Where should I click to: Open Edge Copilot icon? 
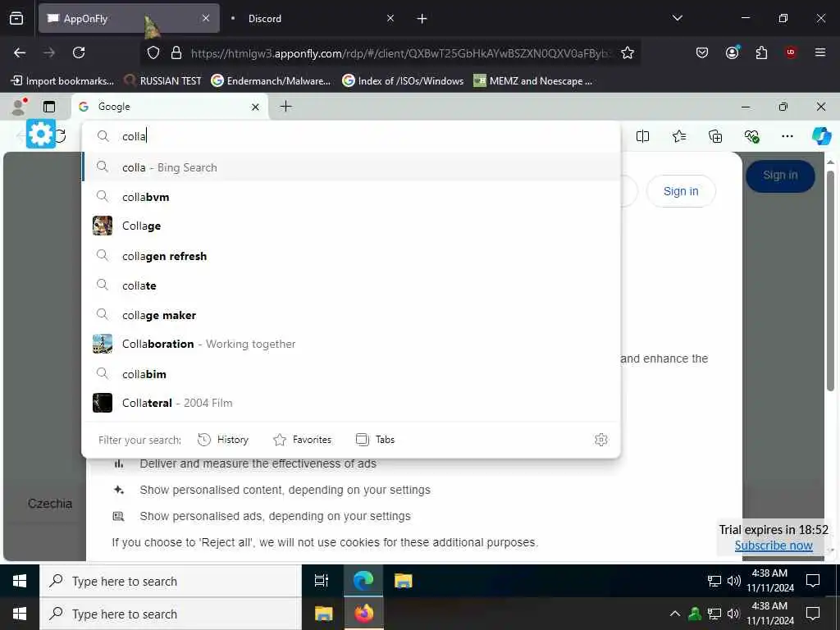point(821,136)
